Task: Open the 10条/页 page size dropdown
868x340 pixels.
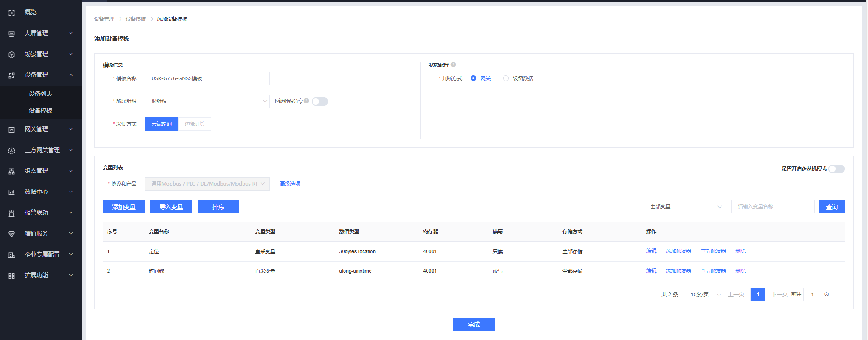Action: point(703,295)
